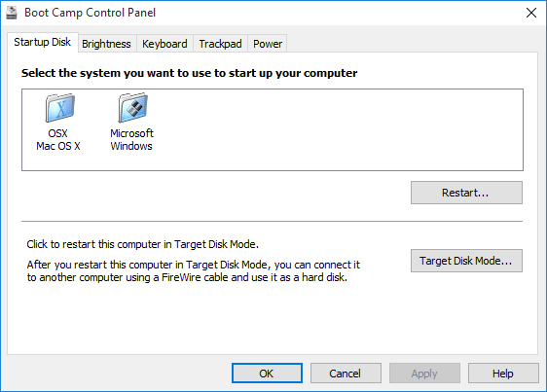
Task: Close the Boot Camp Control Panel window
Action: pyautogui.click(x=531, y=13)
